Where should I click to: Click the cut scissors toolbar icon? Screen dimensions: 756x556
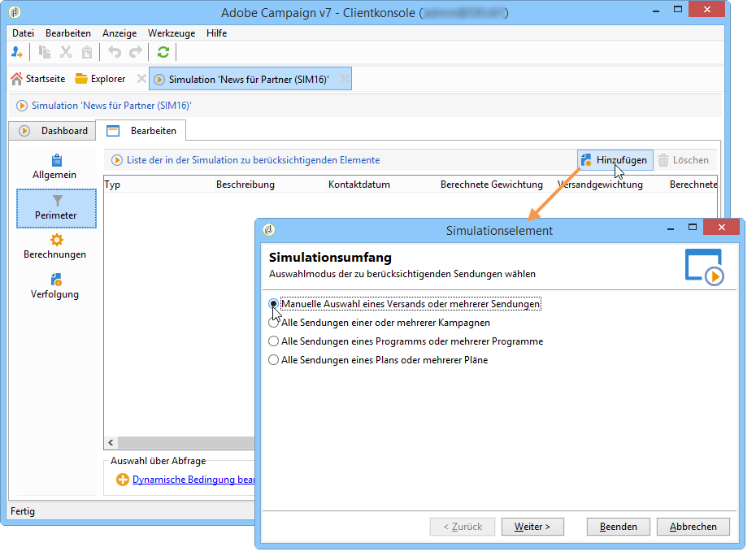tap(66, 52)
